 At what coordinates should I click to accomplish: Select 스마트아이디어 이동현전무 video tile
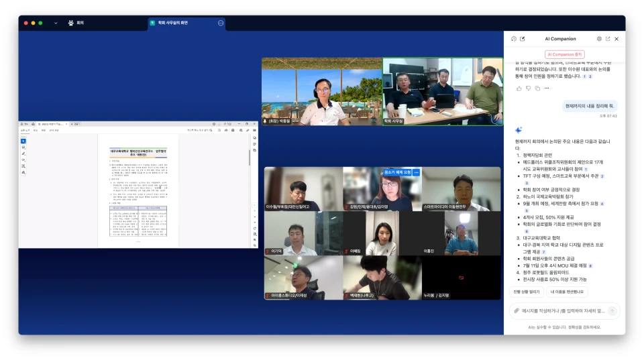[x=462, y=189]
